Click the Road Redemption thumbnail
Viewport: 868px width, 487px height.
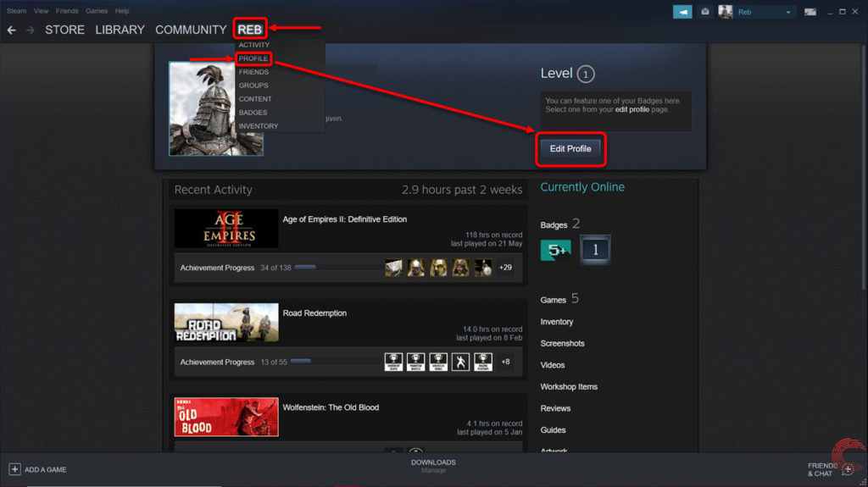(x=226, y=323)
